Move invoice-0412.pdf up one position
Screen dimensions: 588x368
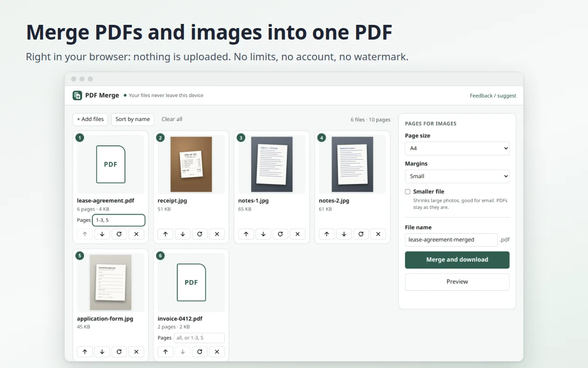(165, 352)
